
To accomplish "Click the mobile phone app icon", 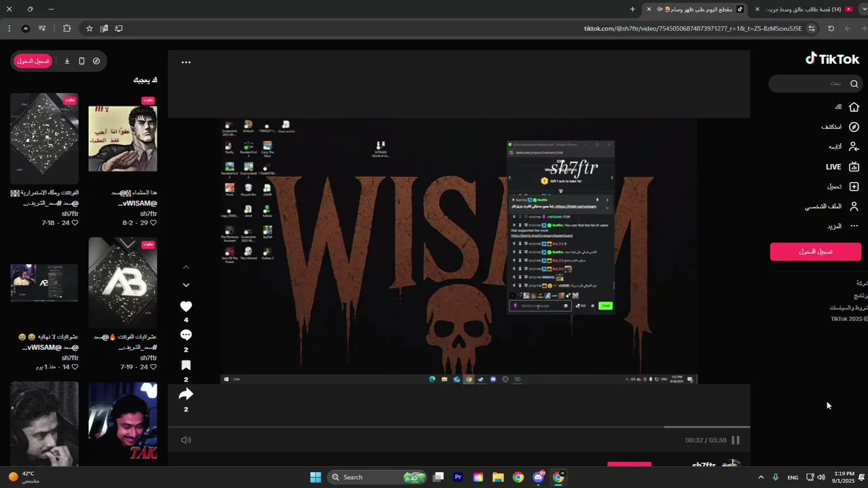I will point(81,61).
